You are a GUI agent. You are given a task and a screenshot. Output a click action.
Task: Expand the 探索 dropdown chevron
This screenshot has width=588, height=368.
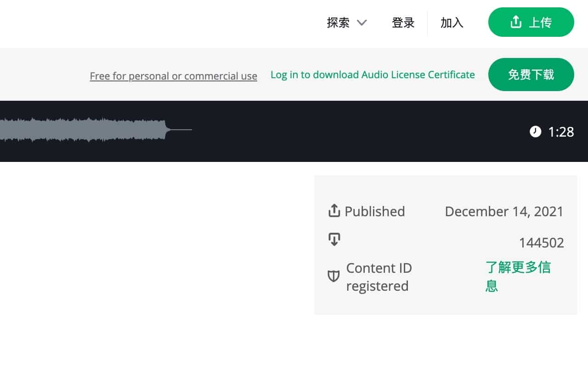(362, 23)
